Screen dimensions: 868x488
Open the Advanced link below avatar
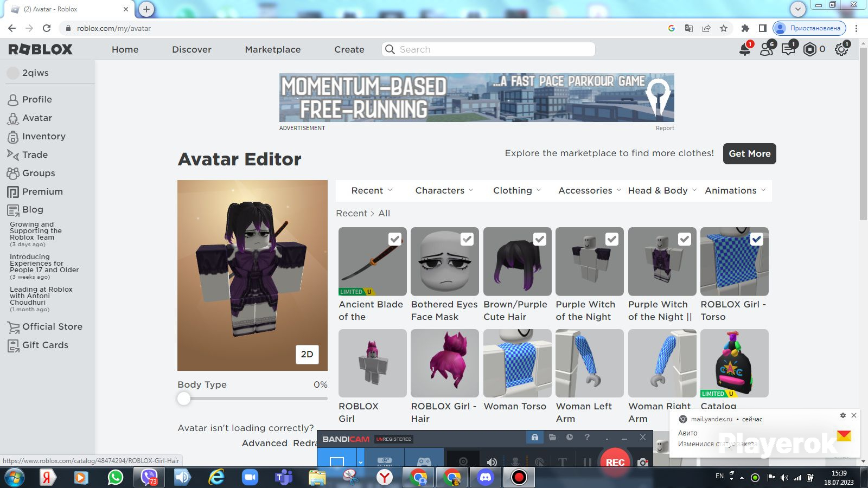coord(265,443)
